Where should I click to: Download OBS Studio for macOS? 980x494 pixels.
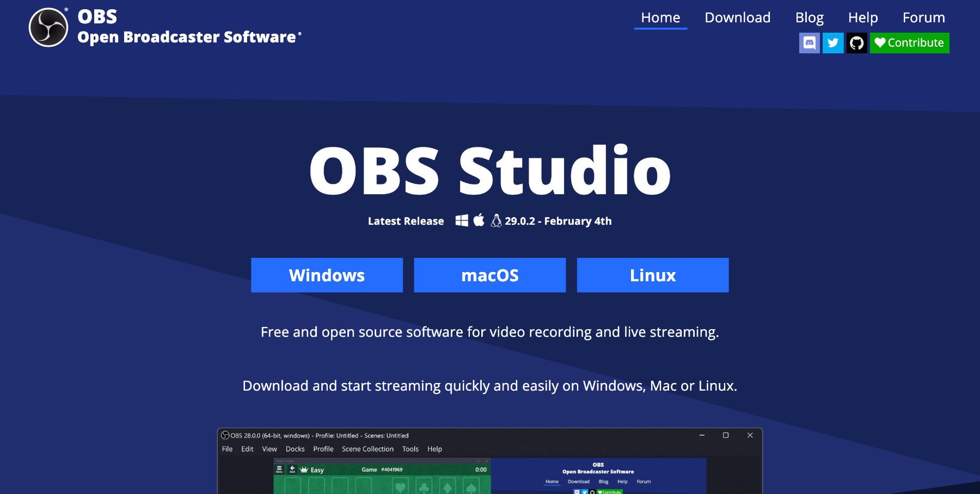coord(489,275)
